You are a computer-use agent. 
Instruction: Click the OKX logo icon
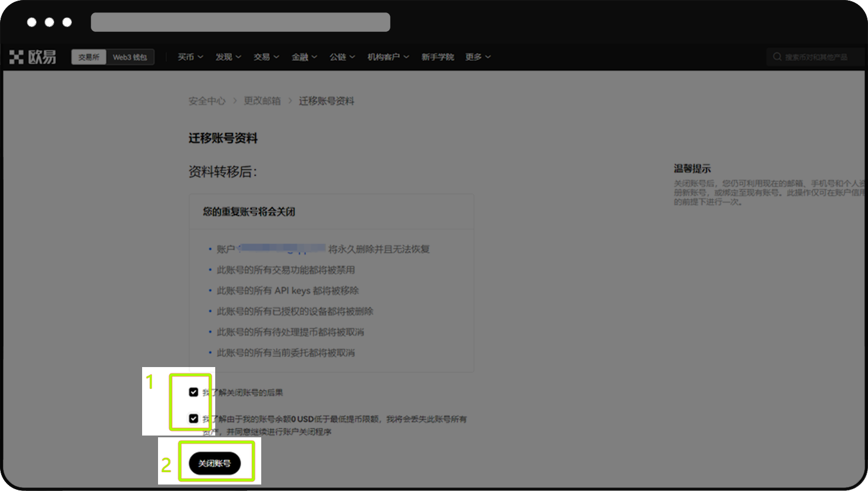click(x=17, y=57)
